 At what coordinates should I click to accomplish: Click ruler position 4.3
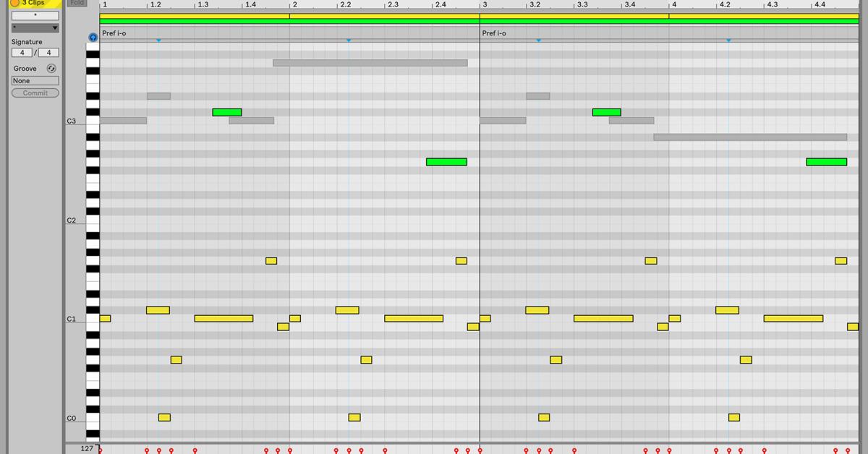coord(773,4)
